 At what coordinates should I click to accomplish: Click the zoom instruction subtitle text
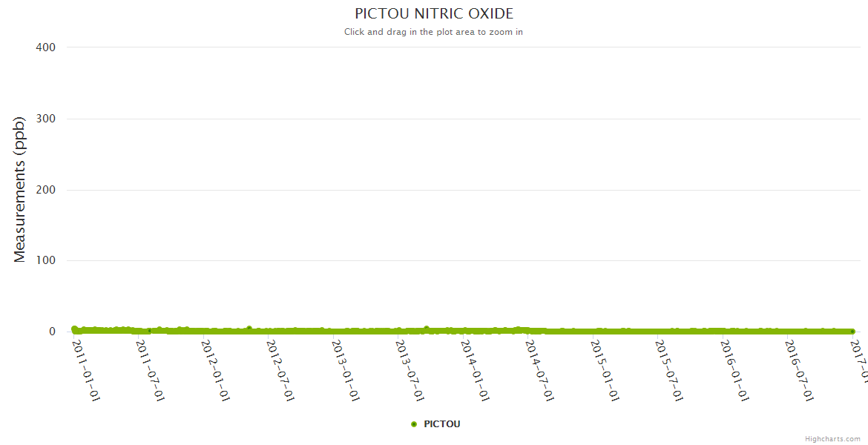click(x=433, y=32)
